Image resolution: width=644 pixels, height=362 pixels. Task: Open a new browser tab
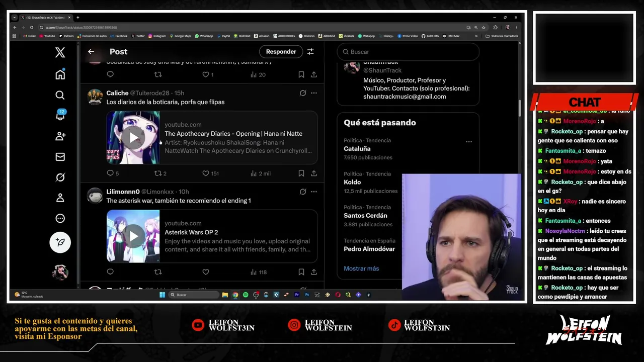(77, 18)
